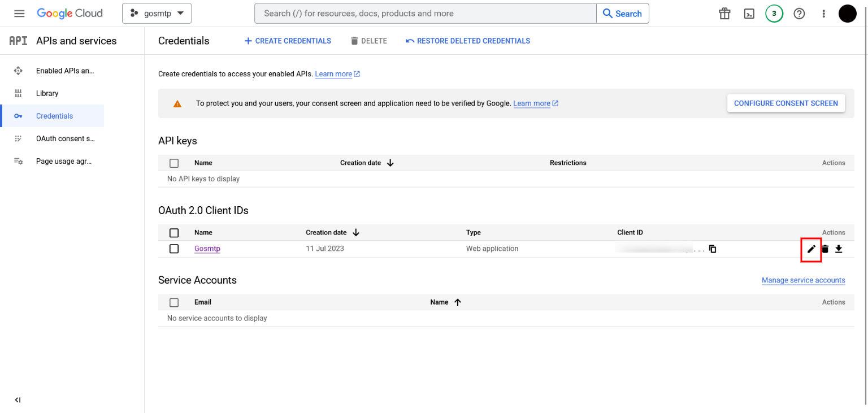This screenshot has width=868, height=413.
Task: Click the OAuth Name column header
Action: (203, 233)
